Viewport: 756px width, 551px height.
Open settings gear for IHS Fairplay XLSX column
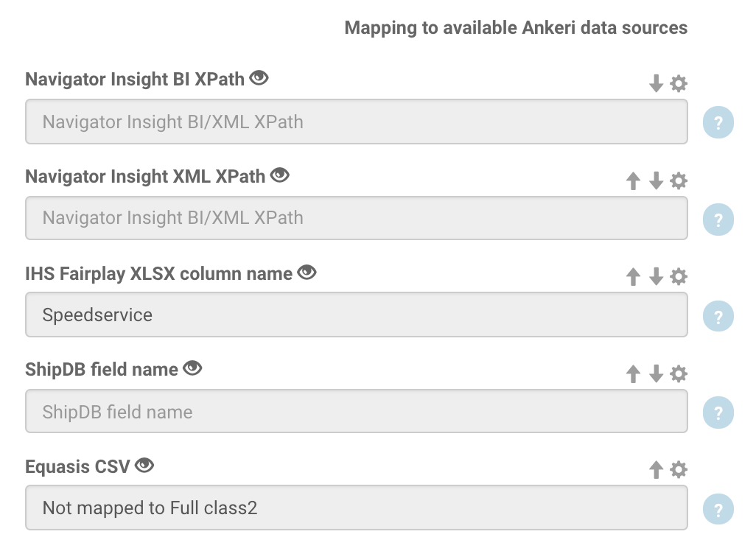coord(678,276)
